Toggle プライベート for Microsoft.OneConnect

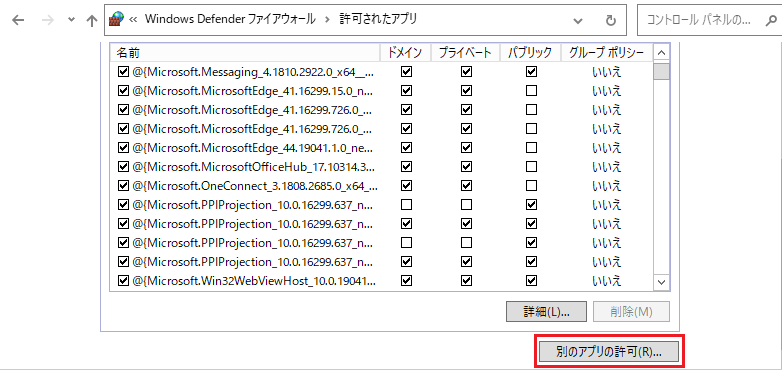[x=466, y=186]
